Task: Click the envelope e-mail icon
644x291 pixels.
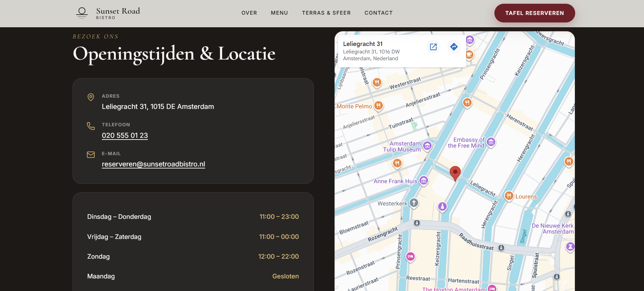Action: 91,155
